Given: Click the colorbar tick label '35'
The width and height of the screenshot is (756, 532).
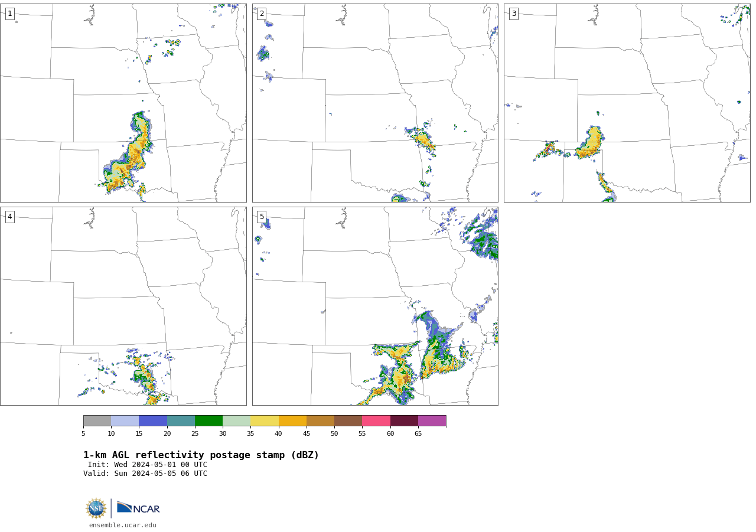Looking at the screenshot, I should pos(250,434).
